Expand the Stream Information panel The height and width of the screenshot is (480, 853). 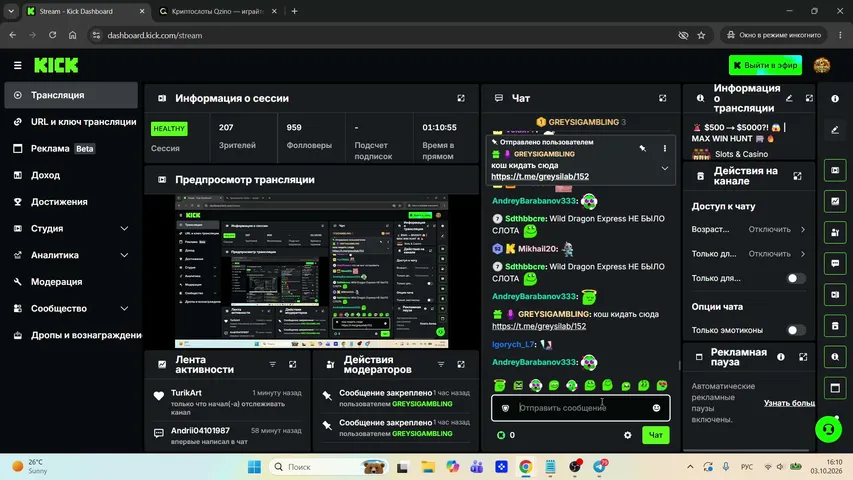pyautogui.click(x=809, y=99)
